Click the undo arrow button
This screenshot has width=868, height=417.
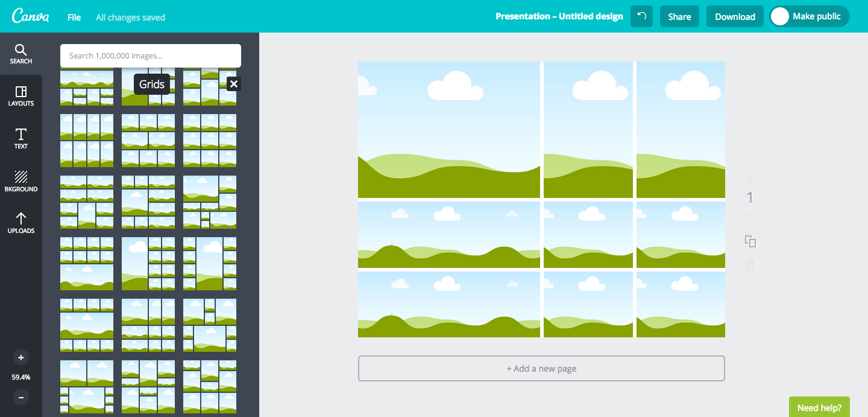(641, 16)
